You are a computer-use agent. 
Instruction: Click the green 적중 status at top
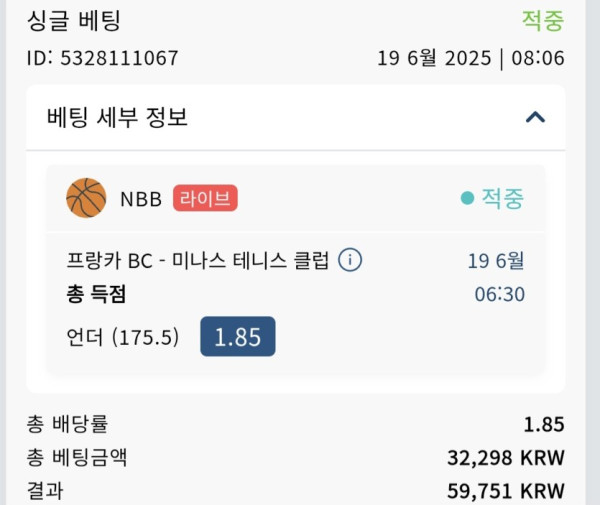543,20
